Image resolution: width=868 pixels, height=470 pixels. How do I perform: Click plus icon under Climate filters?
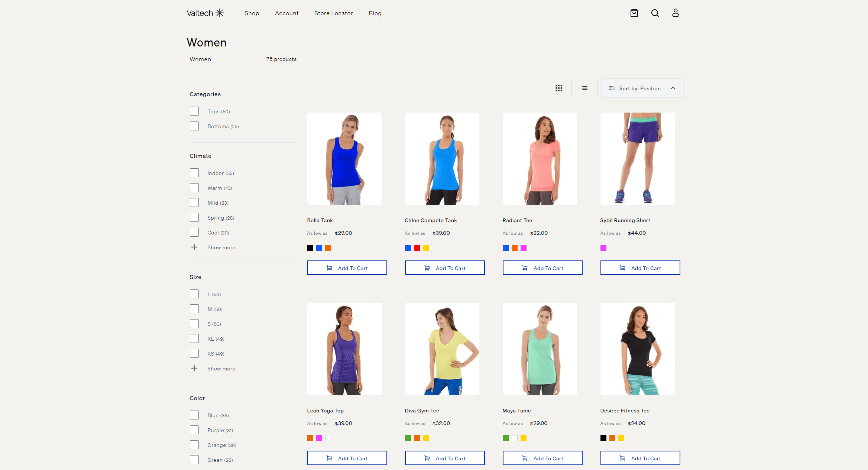pyautogui.click(x=194, y=247)
